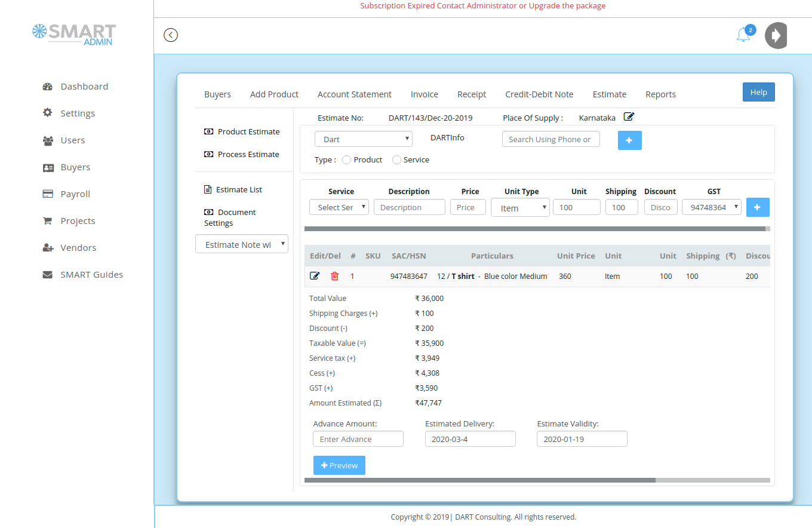The image size is (812, 528).
Task: Open the Estimate Note dropdown
Action: (242, 244)
